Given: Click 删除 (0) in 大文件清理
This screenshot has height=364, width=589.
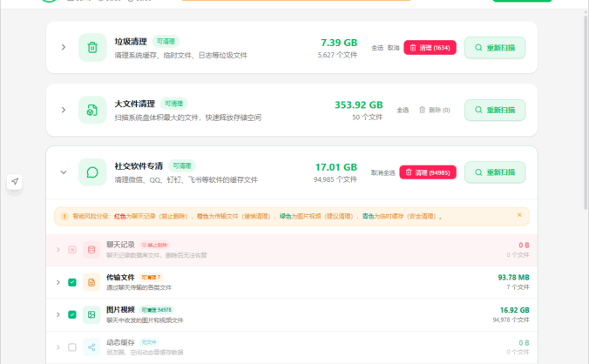Looking at the screenshot, I should coord(434,110).
